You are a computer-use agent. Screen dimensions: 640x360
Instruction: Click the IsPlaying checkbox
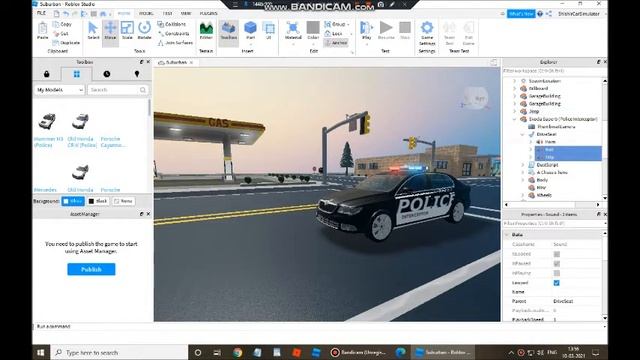click(x=556, y=273)
